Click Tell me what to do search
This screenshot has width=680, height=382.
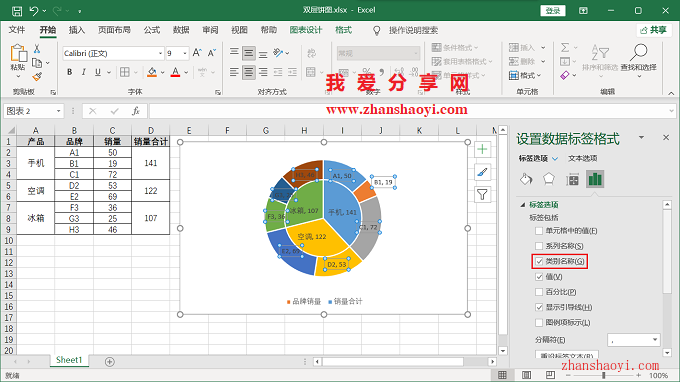(x=413, y=30)
